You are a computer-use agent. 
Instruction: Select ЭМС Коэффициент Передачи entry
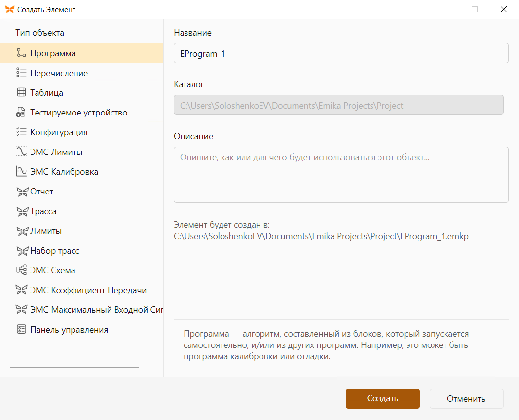(x=82, y=290)
